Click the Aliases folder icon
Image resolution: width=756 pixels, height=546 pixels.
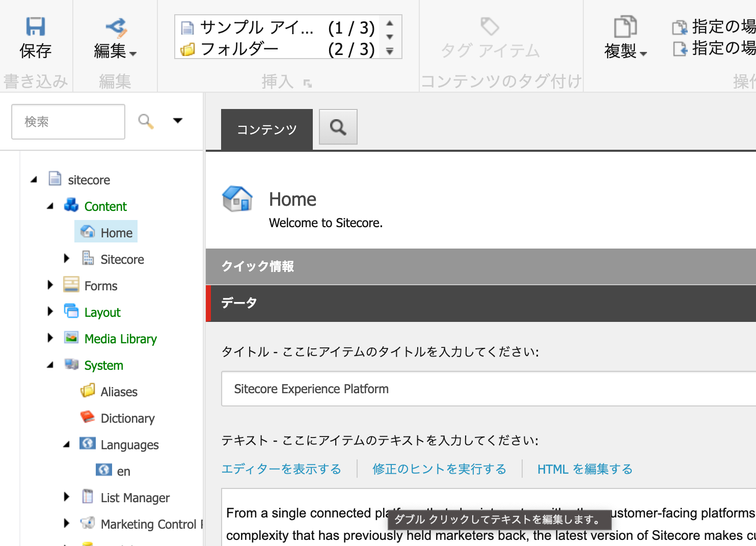pos(88,391)
